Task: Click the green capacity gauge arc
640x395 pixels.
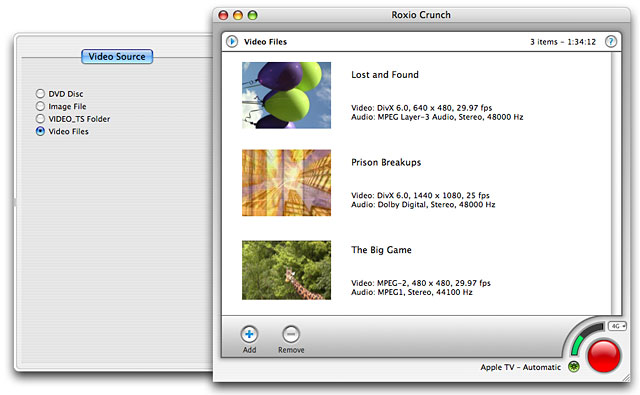Action: 577,345
